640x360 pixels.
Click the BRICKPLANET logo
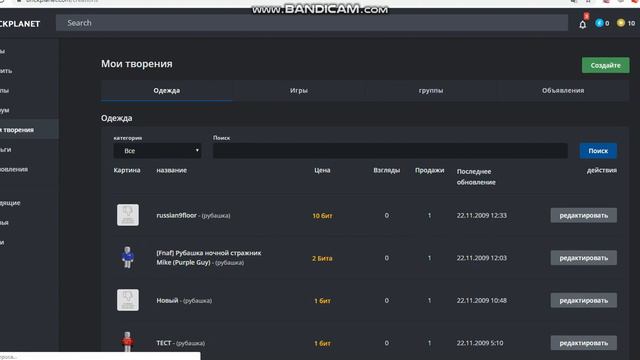click(x=20, y=24)
